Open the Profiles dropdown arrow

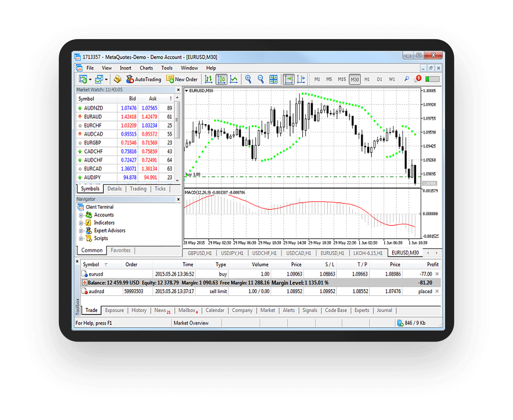(106, 79)
